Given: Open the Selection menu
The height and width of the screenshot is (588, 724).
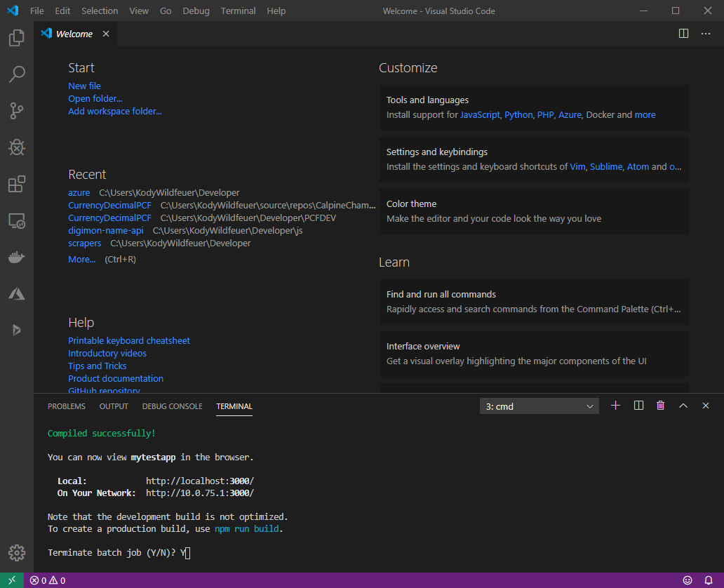Looking at the screenshot, I should point(100,11).
